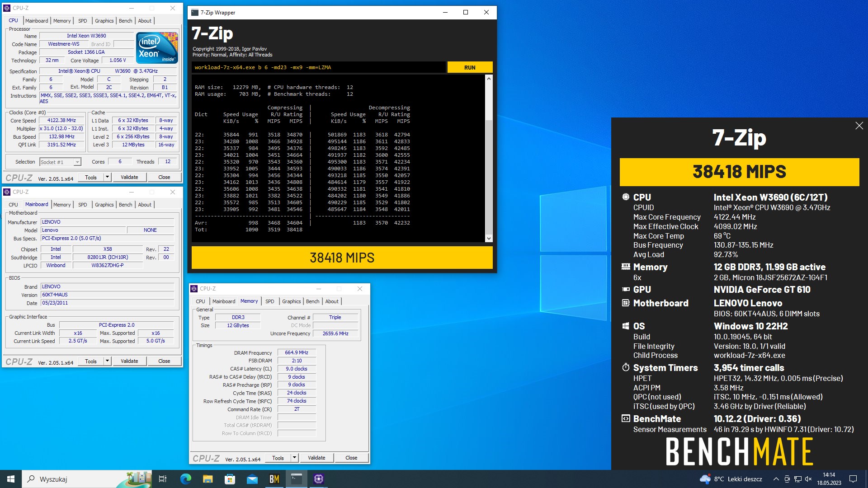Switch to SPD tab in top CPU-Z window
Image resolution: width=868 pixels, height=488 pixels.
83,21
